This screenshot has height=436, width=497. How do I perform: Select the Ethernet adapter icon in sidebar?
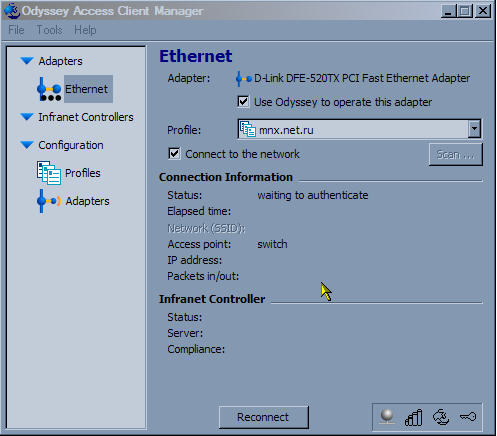tap(49, 89)
